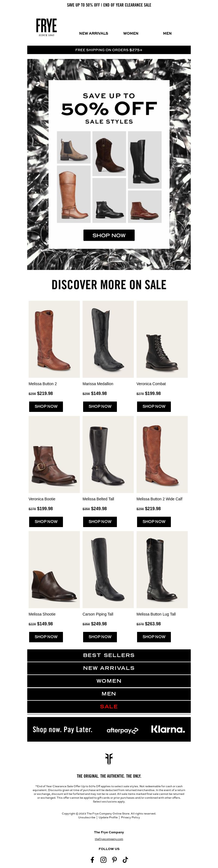
Task: Click the Unsubscribe link
Action: tap(87, 817)
